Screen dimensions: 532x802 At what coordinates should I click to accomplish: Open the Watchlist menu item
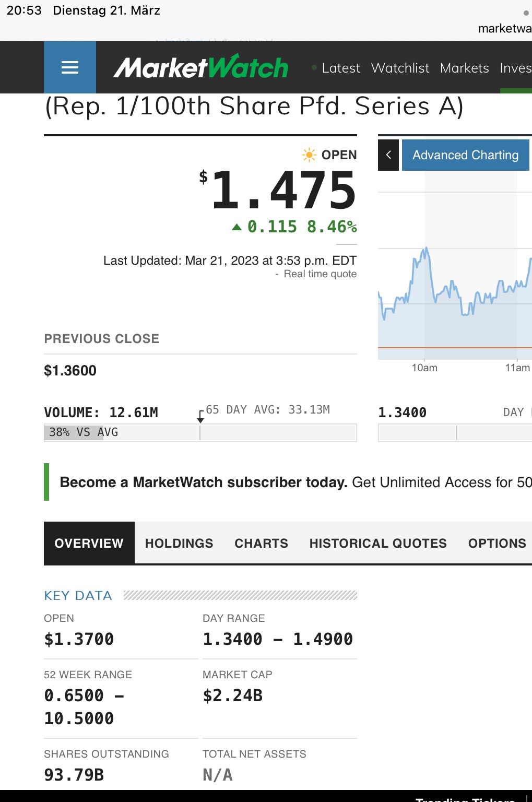point(400,68)
